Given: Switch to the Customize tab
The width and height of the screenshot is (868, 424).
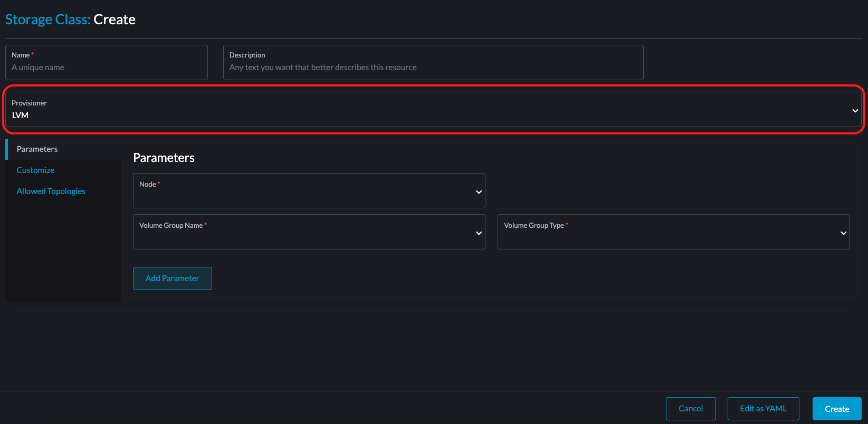Looking at the screenshot, I should tap(35, 170).
